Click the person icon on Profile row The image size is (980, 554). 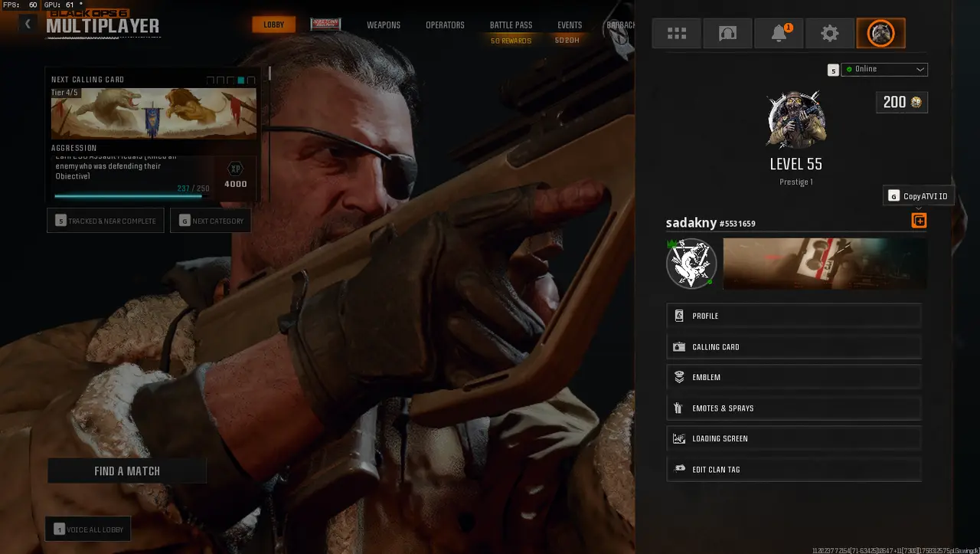pyautogui.click(x=678, y=316)
